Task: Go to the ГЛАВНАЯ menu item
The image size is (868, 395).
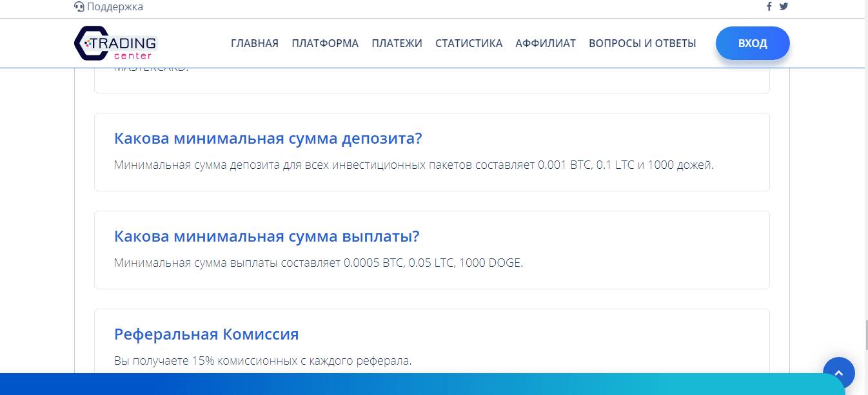Action: (x=255, y=43)
